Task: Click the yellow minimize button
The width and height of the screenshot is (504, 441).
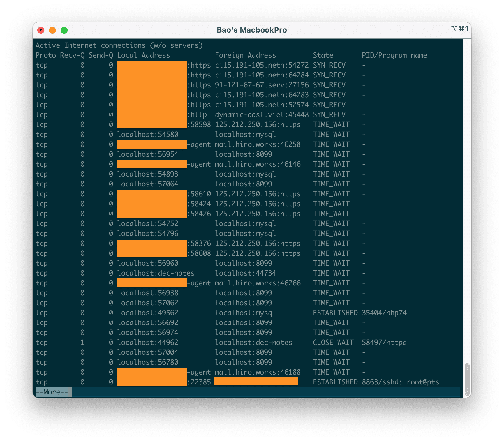Action: pos(52,30)
